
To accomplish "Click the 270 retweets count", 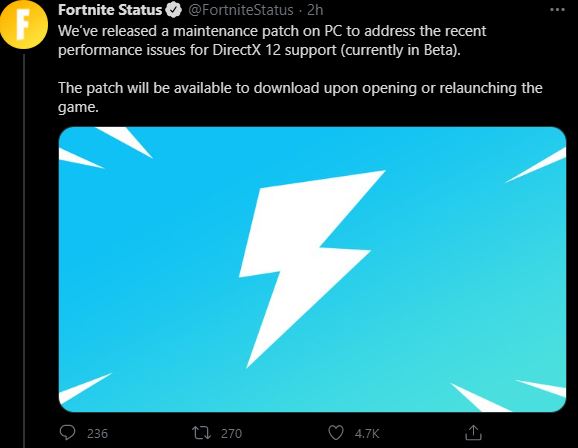I will coord(231,433).
